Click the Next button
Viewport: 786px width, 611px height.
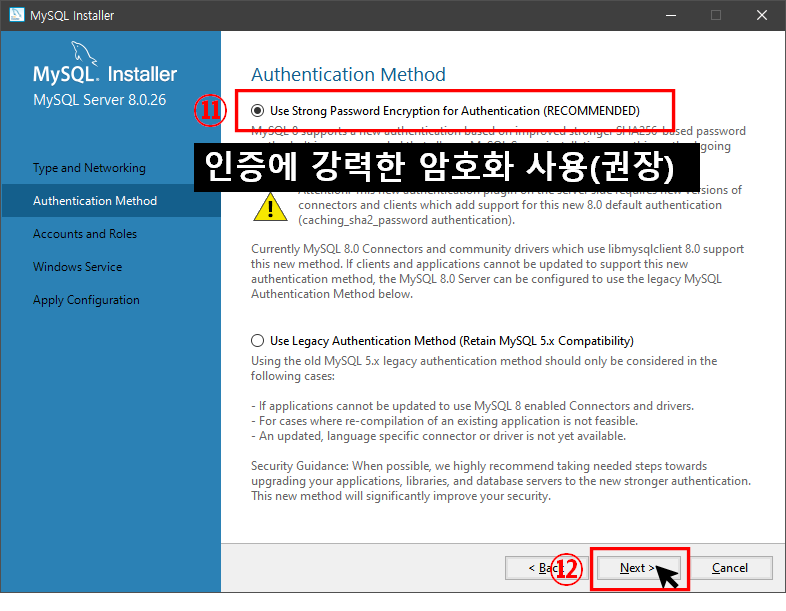(639, 568)
